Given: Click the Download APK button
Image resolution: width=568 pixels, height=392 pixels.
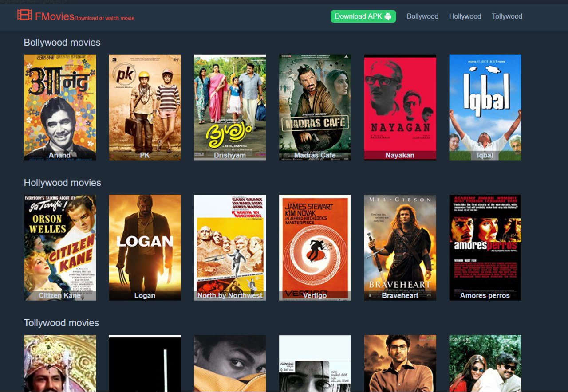Looking at the screenshot, I should coord(363,16).
